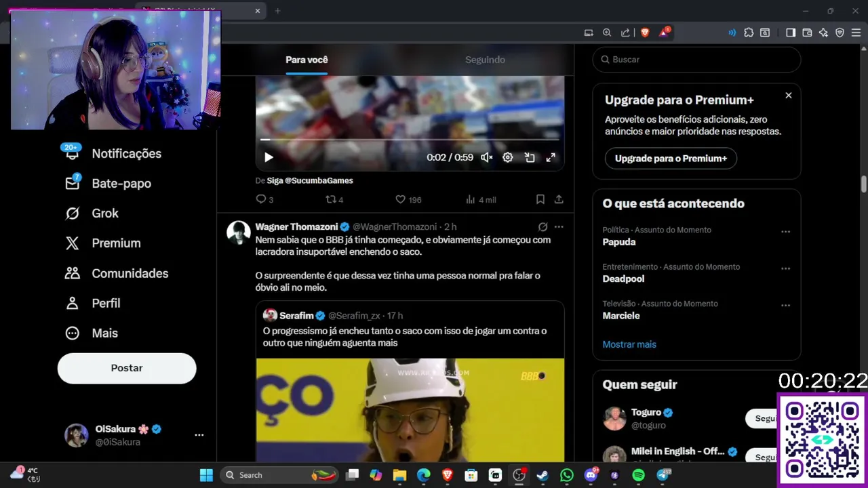Switch to Seguindo tab
This screenshot has width=868, height=488.
click(x=485, y=60)
